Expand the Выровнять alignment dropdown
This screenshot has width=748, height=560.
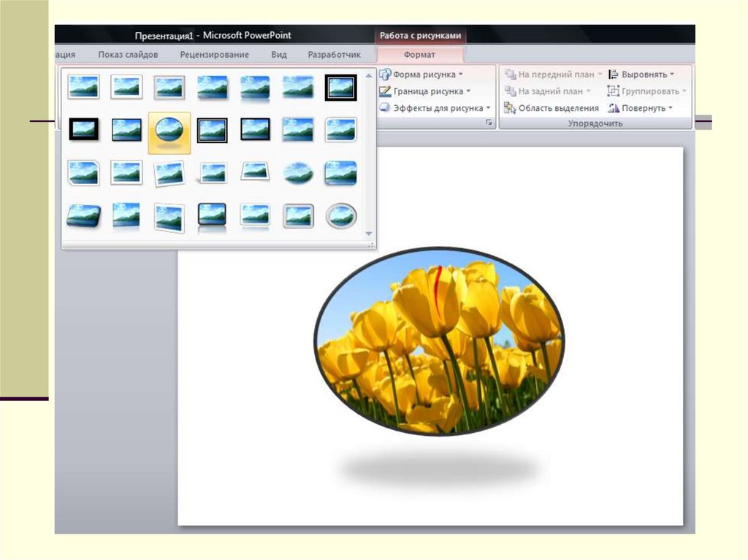pos(641,74)
